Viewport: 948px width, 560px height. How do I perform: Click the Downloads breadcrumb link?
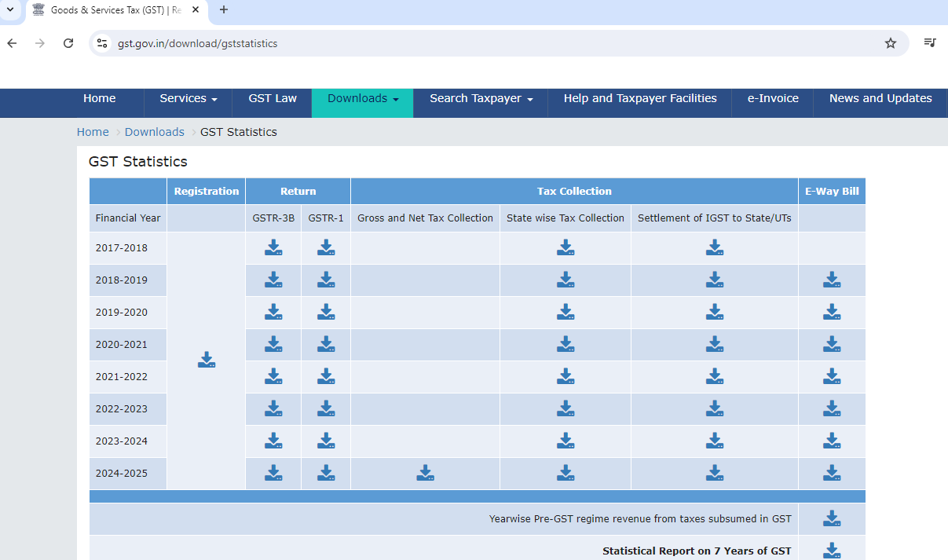[154, 132]
